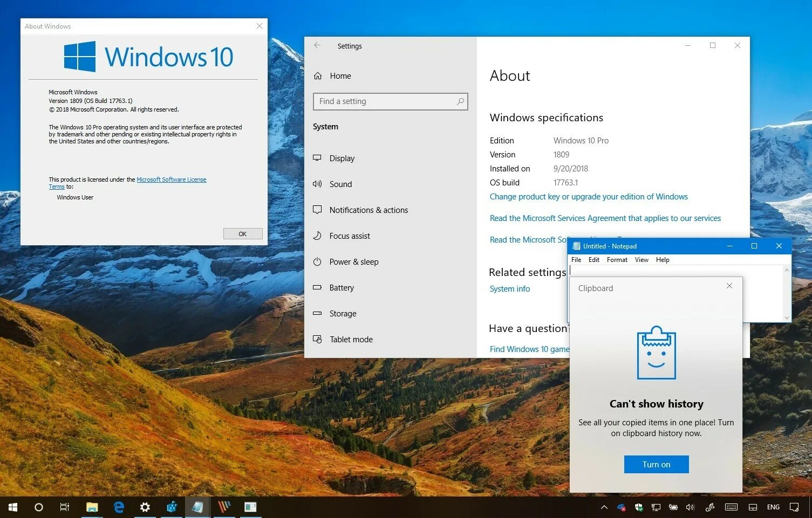The height and width of the screenshot is (518, 812).
Task: Select Tablet mode in Settings sidebar
Action: (x=351, y=339)
